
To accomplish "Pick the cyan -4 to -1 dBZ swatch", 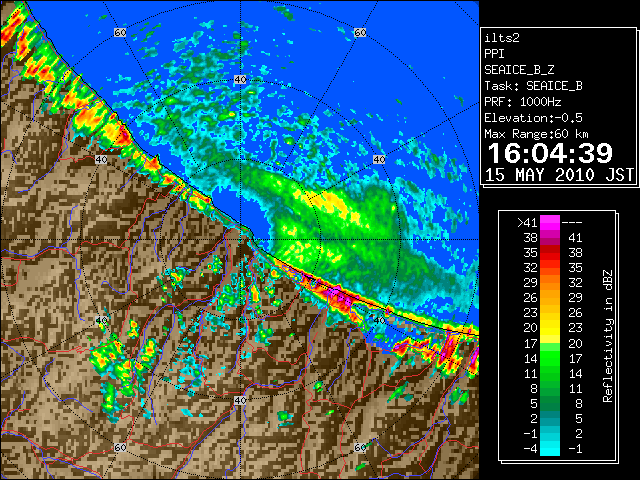I will pyautogui.click(x=550, y=449).
